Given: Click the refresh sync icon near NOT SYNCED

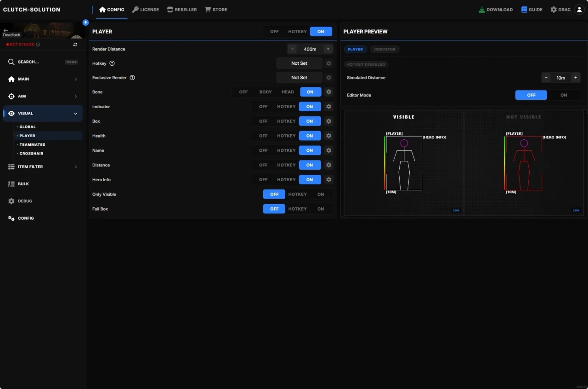Looking at the screenshot, I should tap(75, 44).
